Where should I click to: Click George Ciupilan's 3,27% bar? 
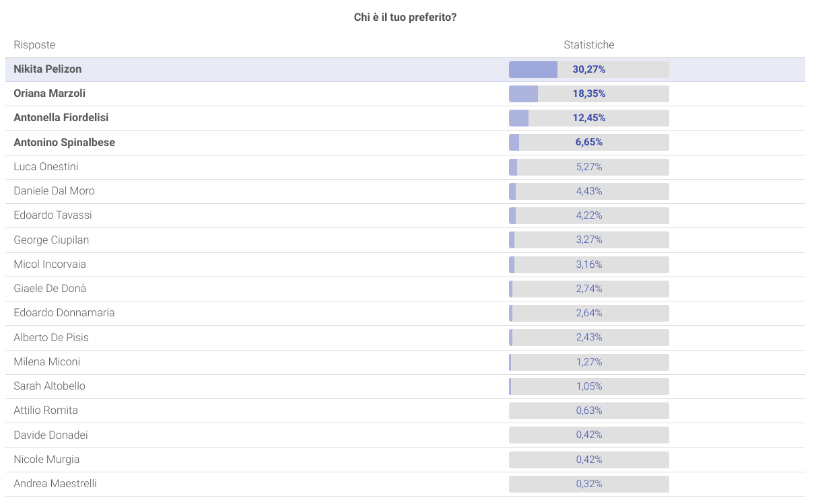pyautogui.click(x=589, y=240)
